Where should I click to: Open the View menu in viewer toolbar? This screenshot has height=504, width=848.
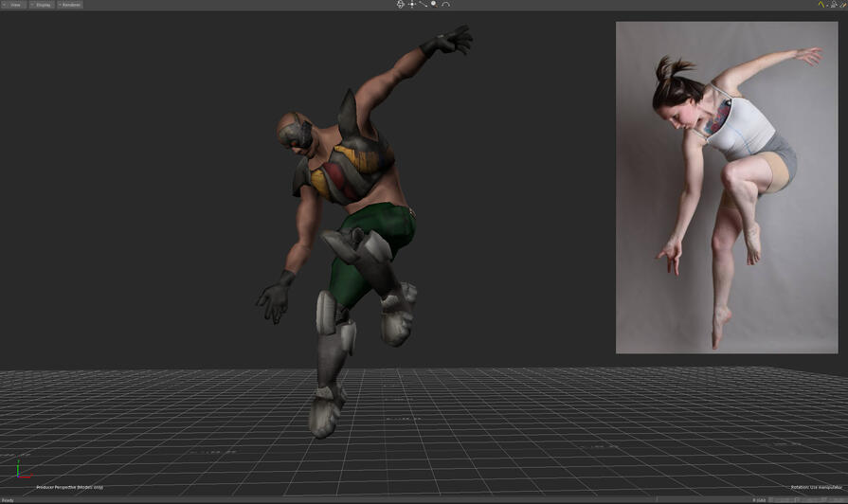[x=13, y=5]
